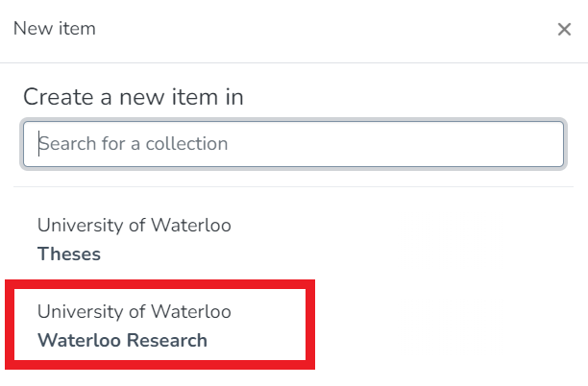This screenshot has width=588, height=386.
Task: Click the Search for a collection field
Action: [293, 144]
